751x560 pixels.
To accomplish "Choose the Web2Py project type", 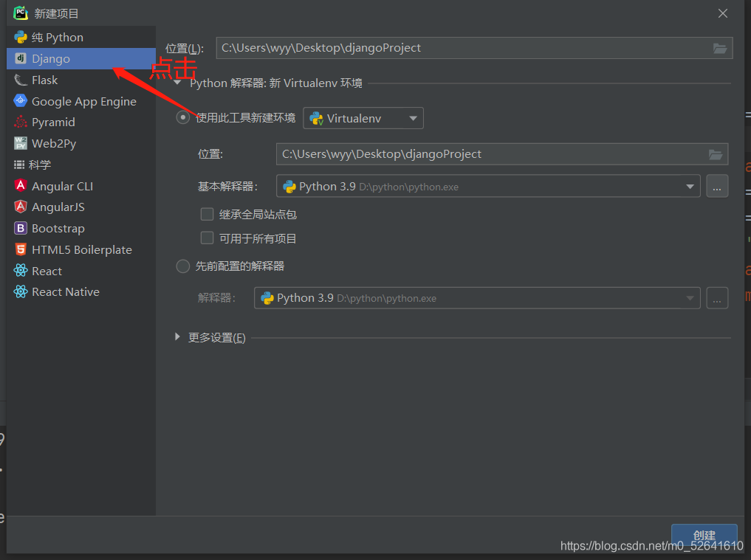I will tap(81, 143).
